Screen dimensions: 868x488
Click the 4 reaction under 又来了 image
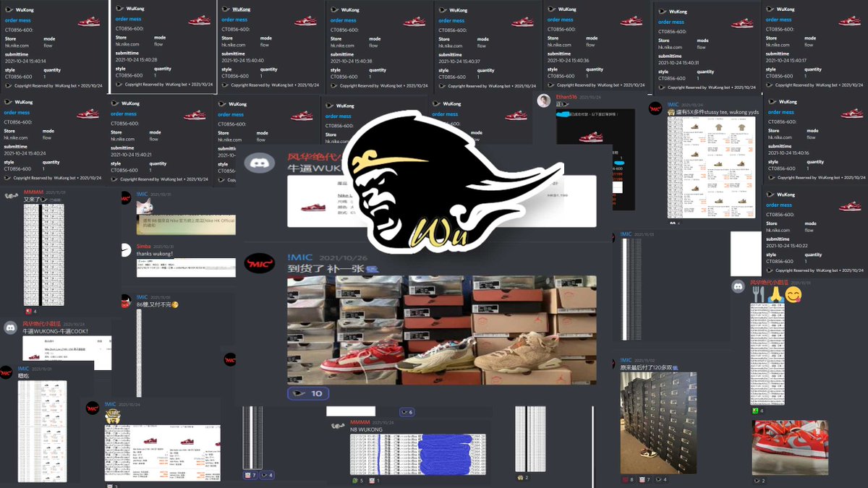click(x=30, y=312)
